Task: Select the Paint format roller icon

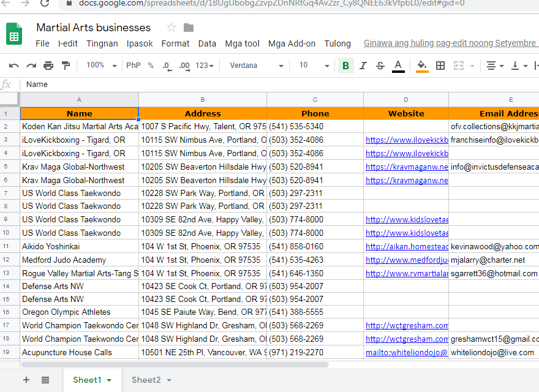Action: (x=66, y=66)
